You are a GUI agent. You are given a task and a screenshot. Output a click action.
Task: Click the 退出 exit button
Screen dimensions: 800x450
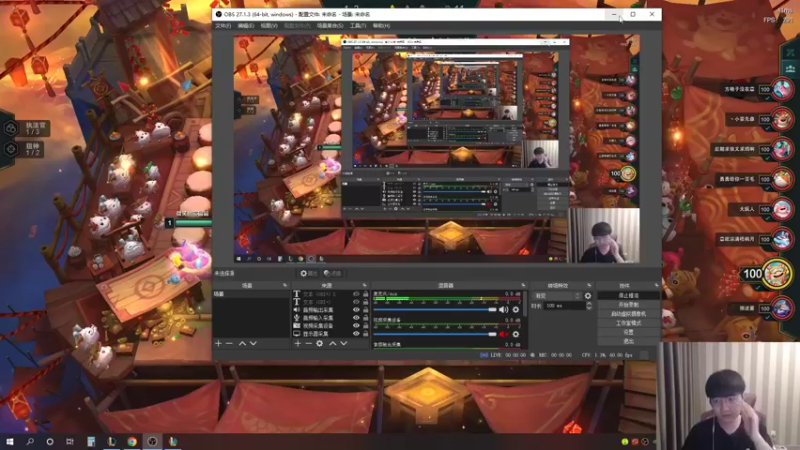pos(628,341)
